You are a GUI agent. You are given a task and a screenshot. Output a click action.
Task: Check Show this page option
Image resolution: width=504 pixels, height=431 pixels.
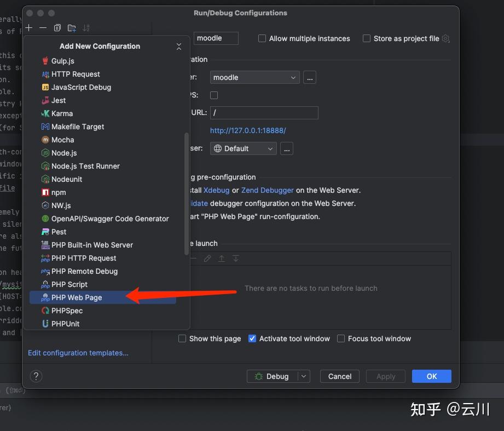[x=182, y=338]
